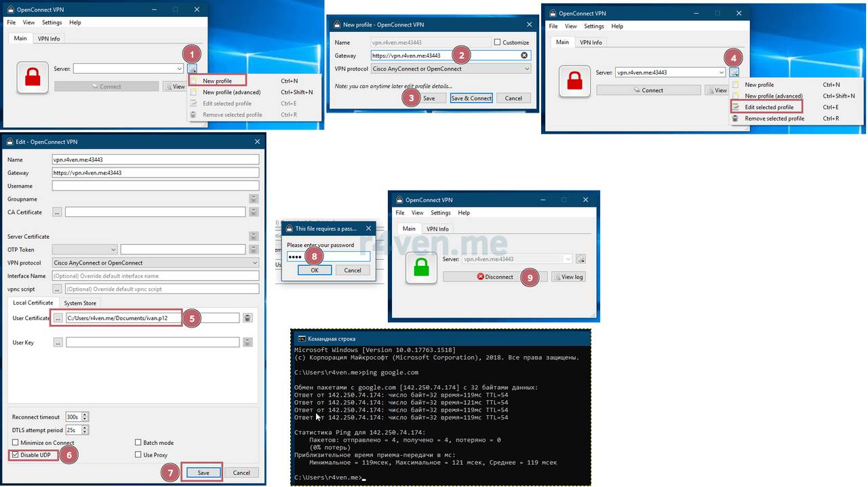868x487 pixels.
Task: Open View log in the connected window
Action: pos(568,277)
